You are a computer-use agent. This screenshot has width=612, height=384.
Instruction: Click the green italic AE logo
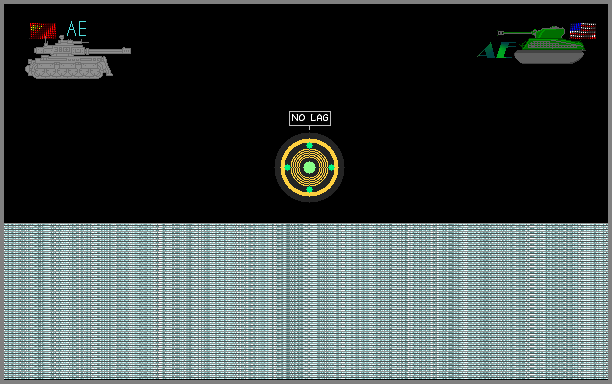point(496,50)
